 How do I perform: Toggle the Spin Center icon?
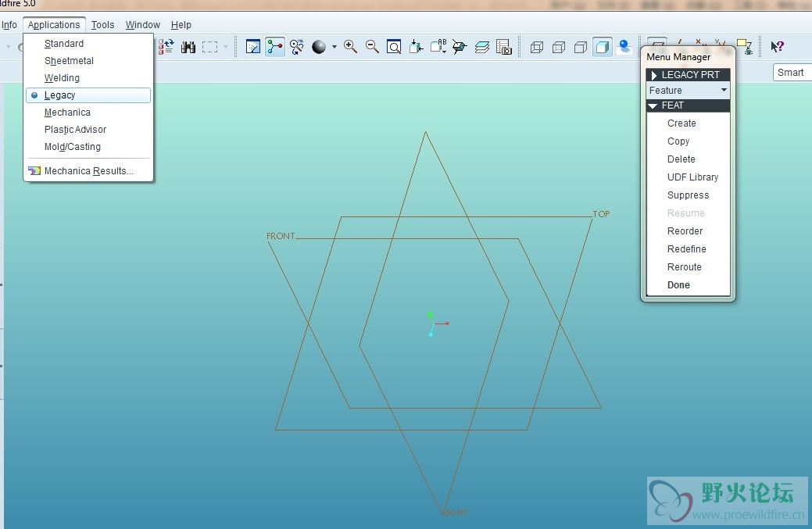(x=275, y=47)
